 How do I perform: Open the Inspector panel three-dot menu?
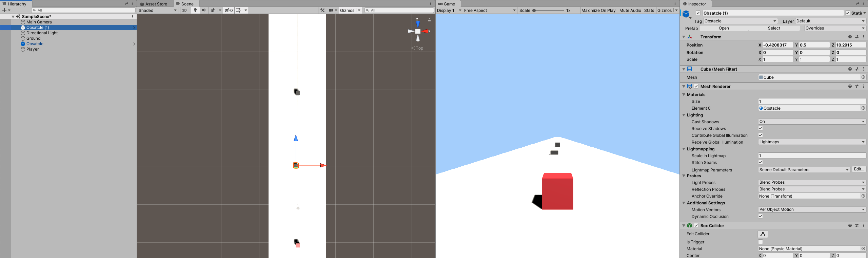pyautogui.click(x=863, y=3)
